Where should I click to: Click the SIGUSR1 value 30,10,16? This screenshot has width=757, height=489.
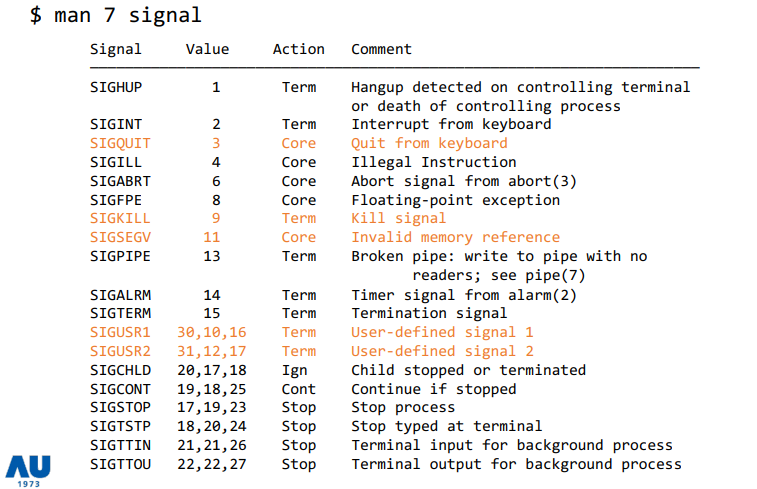tap(211, 332)
